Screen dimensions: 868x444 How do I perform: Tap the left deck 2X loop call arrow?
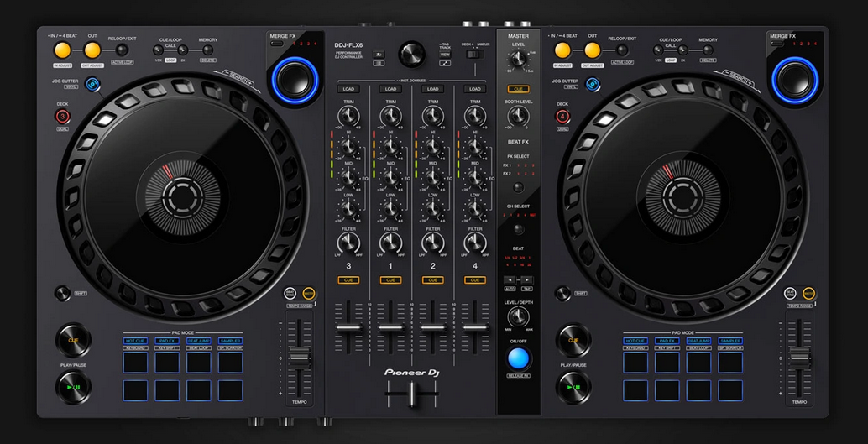tap(183, 50)
